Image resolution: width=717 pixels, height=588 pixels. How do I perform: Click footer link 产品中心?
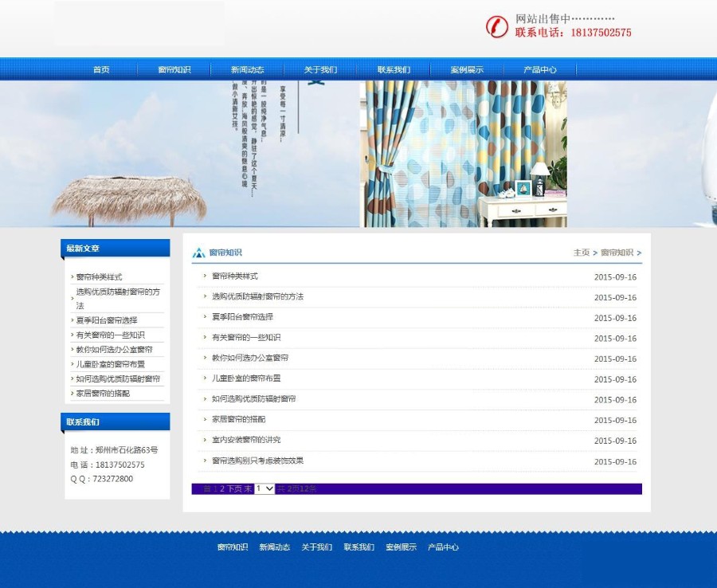click(443, 547)
